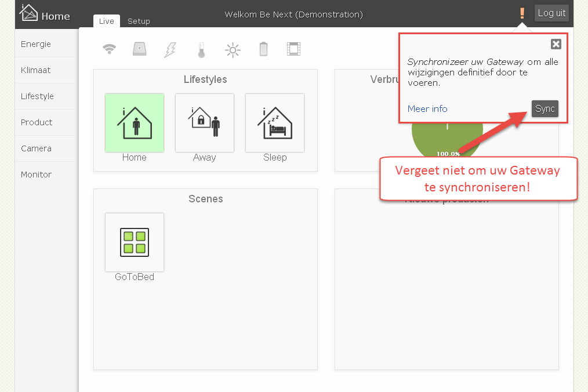Image resolution: width=588 pixels, height=392 pixels.
Task: Click the orange exclamation alert icon
Action: tap(522, 13)
